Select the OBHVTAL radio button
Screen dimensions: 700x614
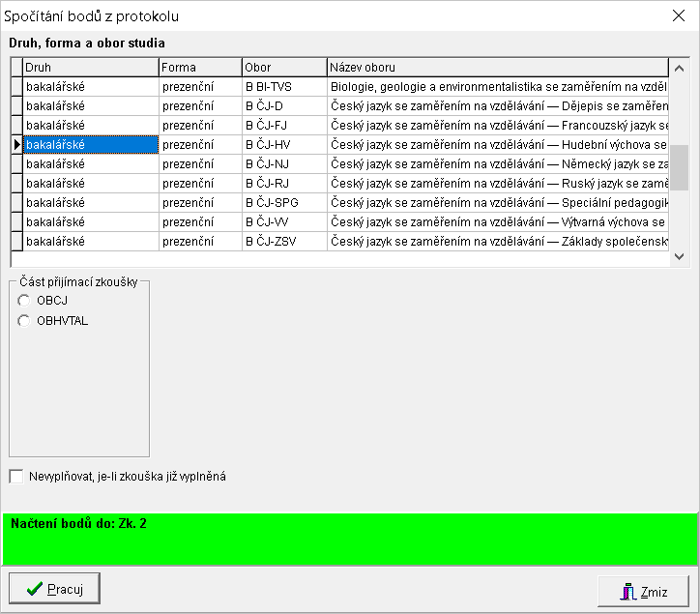pyautogui.click(x=24, y=321)
